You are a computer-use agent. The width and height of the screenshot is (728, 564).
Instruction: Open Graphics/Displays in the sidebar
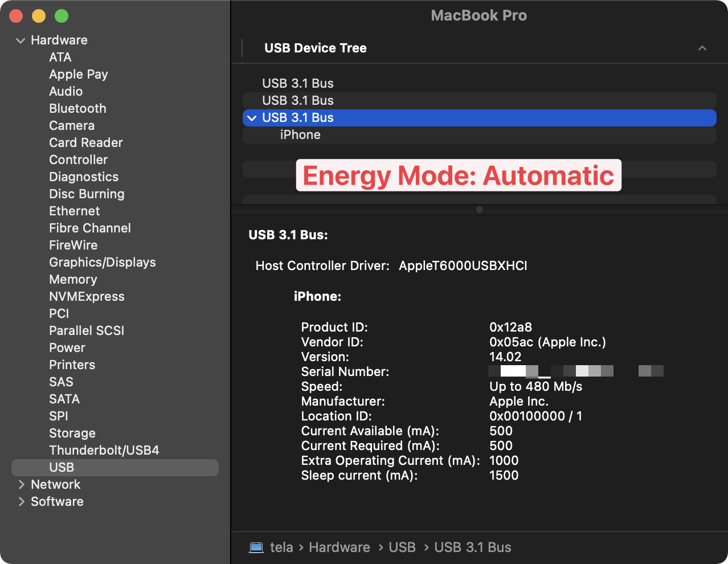pyautogui.click(x=103, y=263)
